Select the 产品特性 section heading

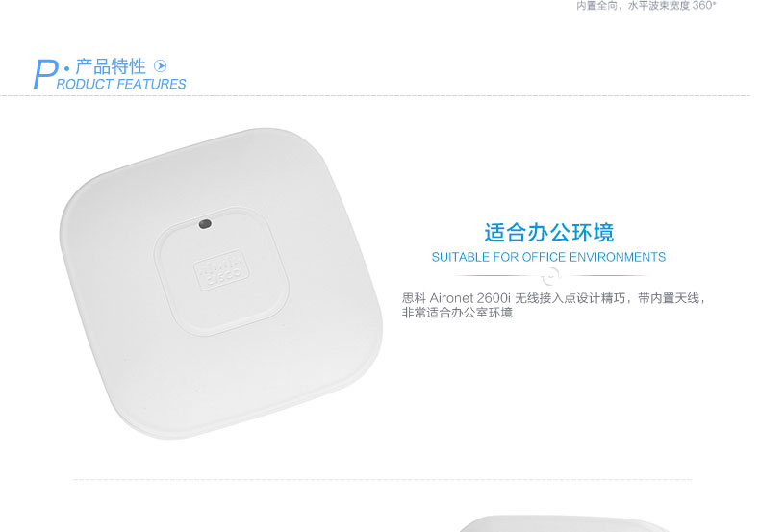(111, 66)
